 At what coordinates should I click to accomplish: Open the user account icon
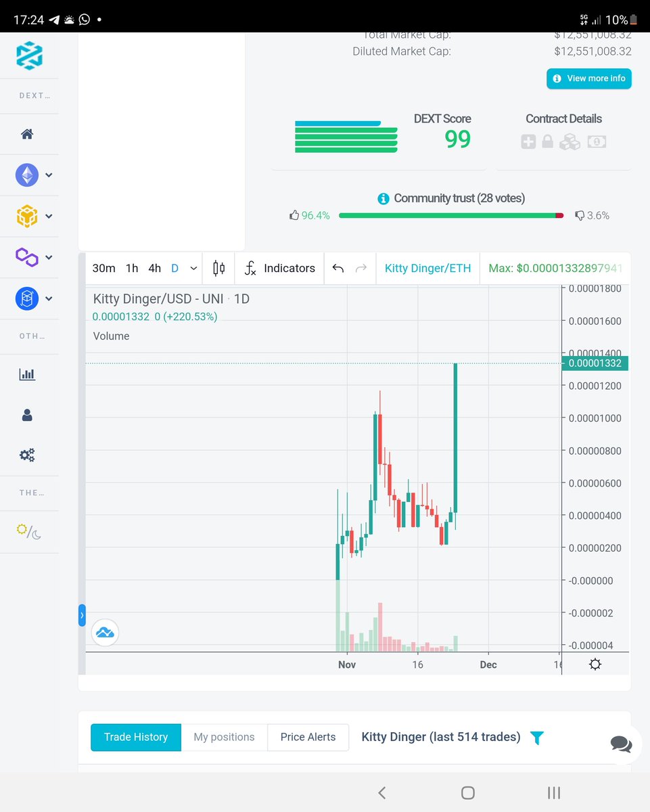point(27,415)
